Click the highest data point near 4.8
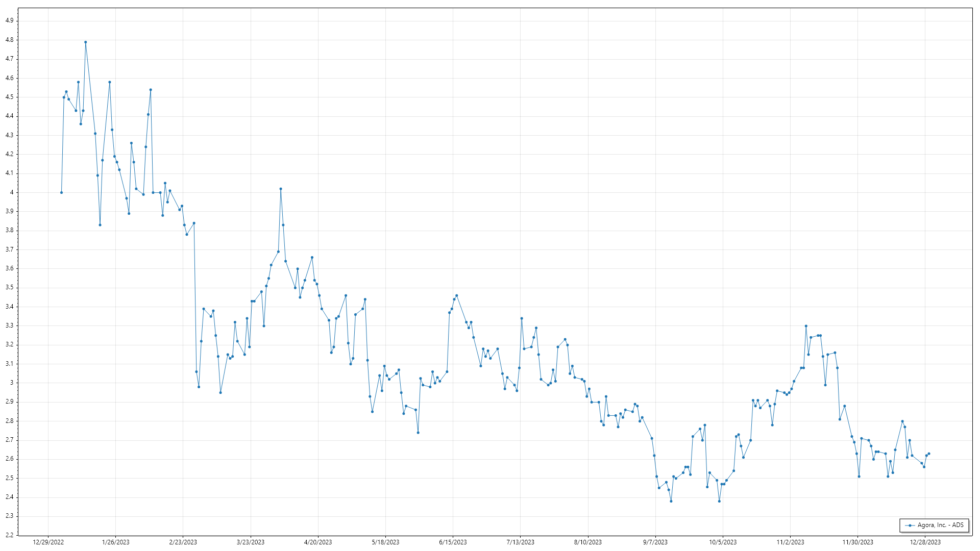The width and height of the screenshot is (980, 551). tap(85, 42)
